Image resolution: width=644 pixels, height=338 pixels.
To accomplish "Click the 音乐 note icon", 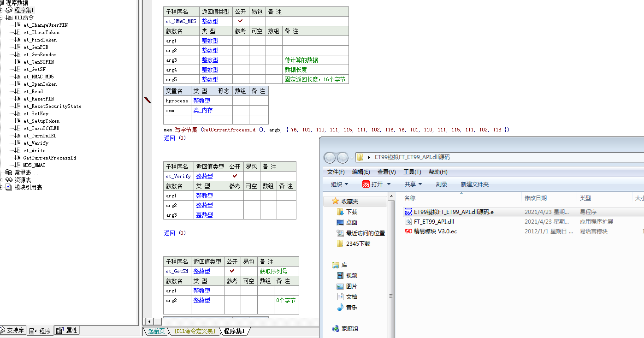I will click(x=340, y=308).
